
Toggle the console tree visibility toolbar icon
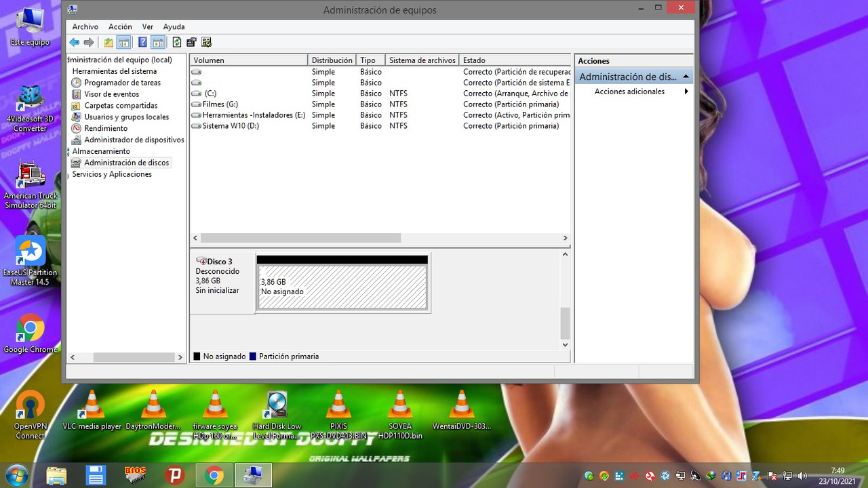[124, 41]
